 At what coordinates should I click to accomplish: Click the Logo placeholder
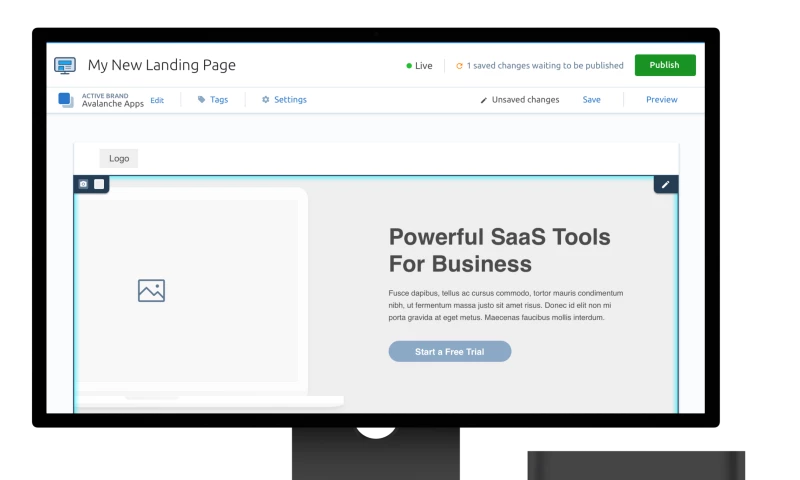click(x=119, y=159)
